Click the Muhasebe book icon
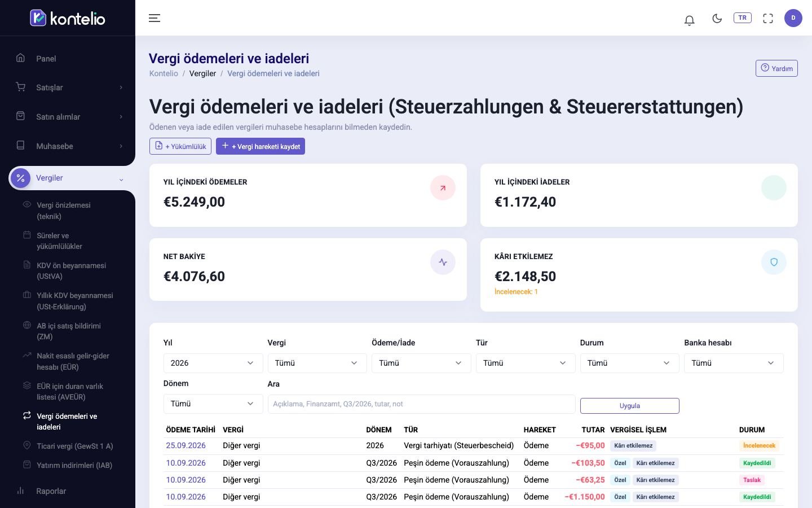The image size is (812, 508). point(20,145)
